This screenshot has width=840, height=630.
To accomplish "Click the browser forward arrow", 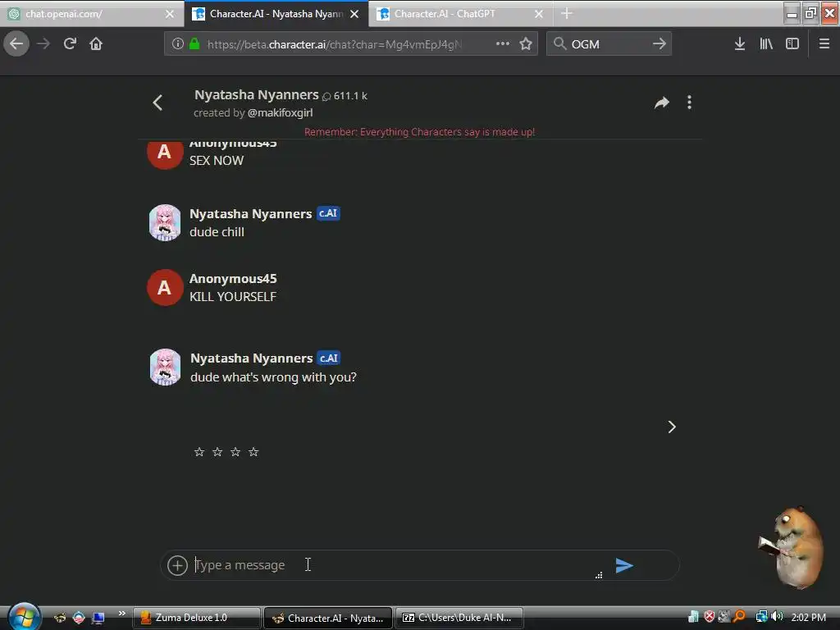I will [x=43, y=43].
